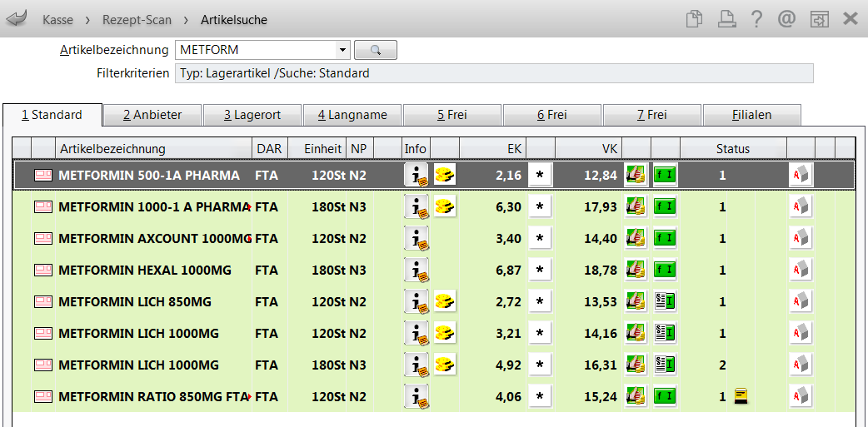The width and height of the screenshot is (868, 427).
Task: Open the 6 Frei tab
Action: (552, 115)
